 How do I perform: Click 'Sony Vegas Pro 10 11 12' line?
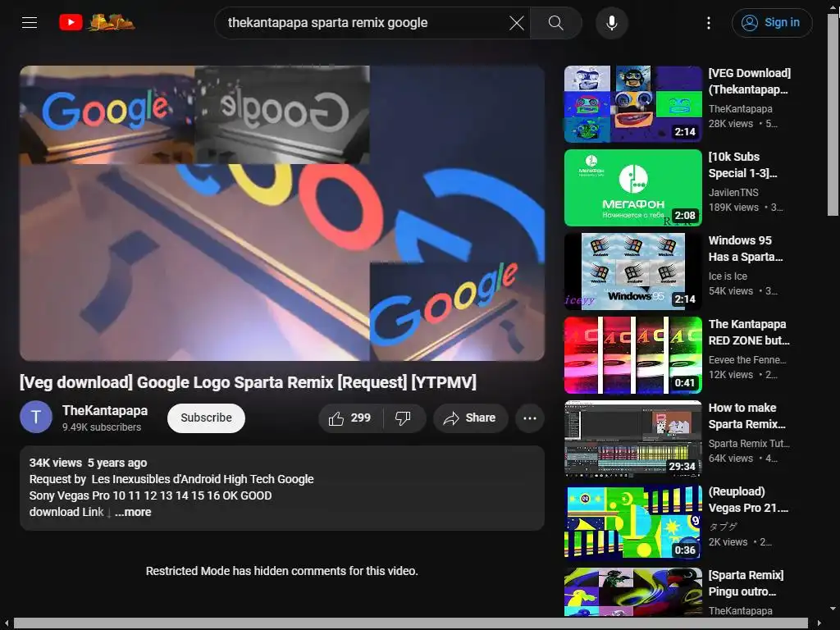(x=151, y=496)
